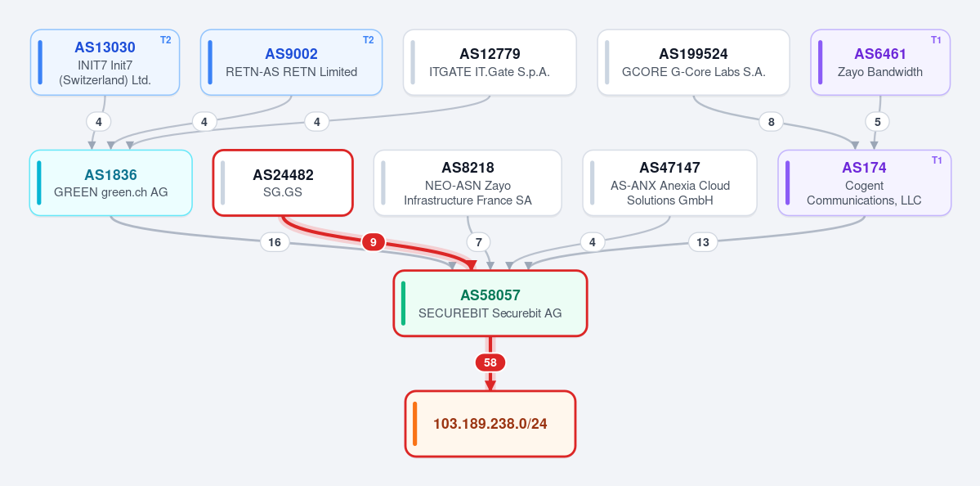Image resolution: width=980 pixels, height=486 pixels.
Task: Select the AS12779 ITGATE node
Action: (490, 62)
